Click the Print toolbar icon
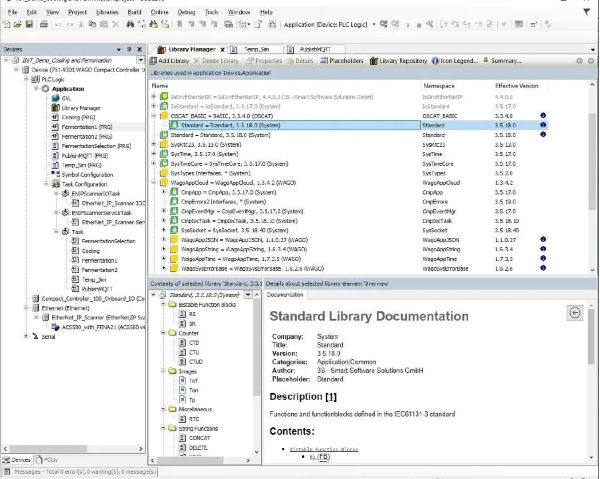600x479 pixels. coord(44,24)
